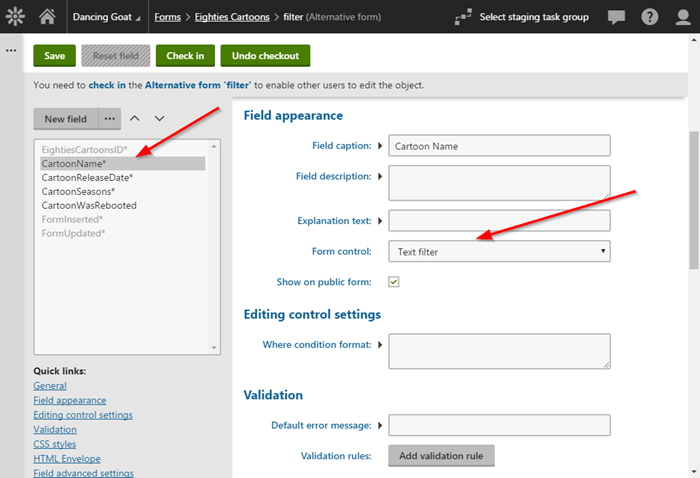Jump to CSS styles quick link

(x=54, y=444)
